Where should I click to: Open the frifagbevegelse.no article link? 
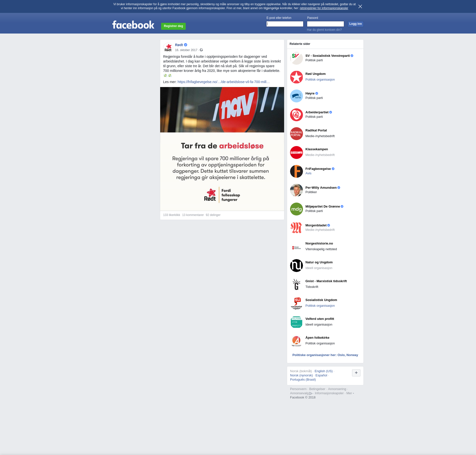[223, 82]
